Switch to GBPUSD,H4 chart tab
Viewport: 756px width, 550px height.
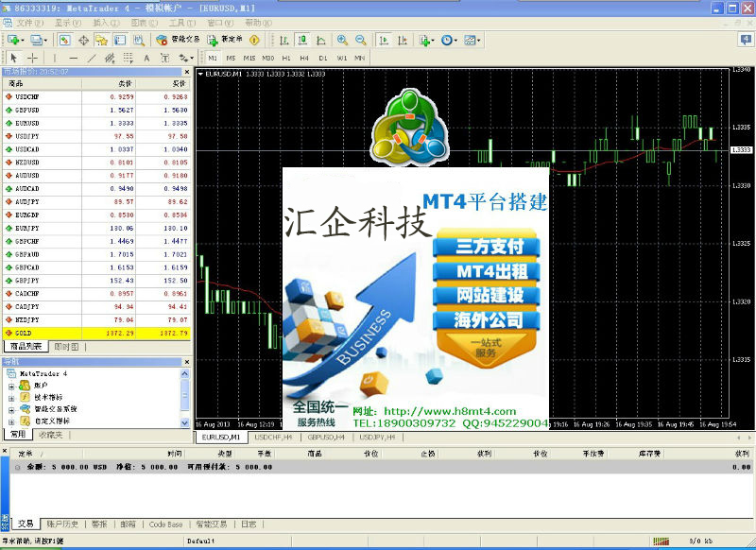326,438
